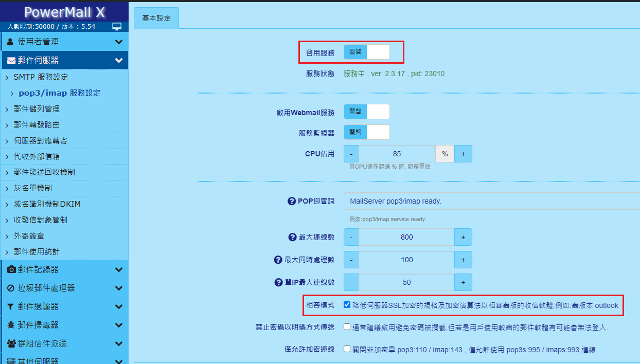The image size is (640, 364).
Task: Click the POP迎賓詞 text field
Action: (492, 201)
